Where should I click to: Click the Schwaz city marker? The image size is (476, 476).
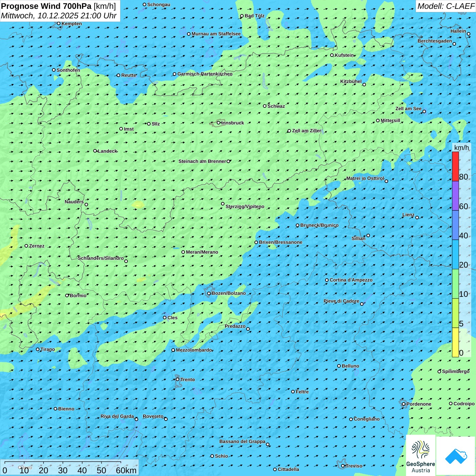point(265,106)
